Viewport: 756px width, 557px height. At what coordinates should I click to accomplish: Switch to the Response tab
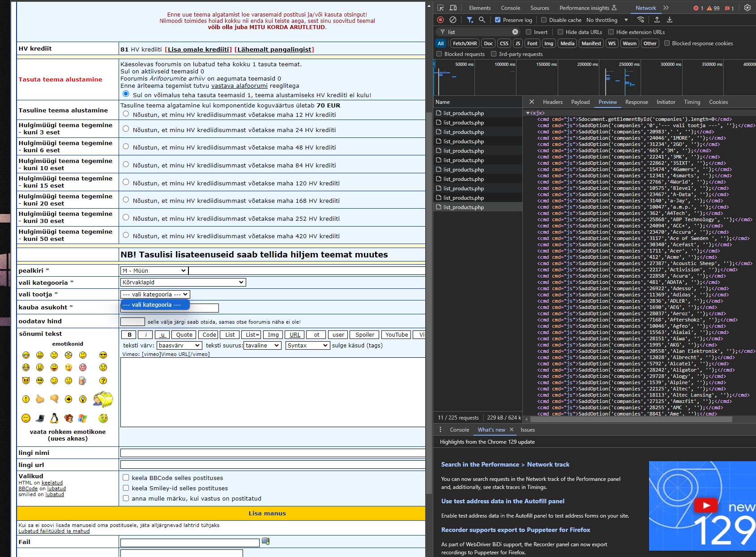(636, 102)
